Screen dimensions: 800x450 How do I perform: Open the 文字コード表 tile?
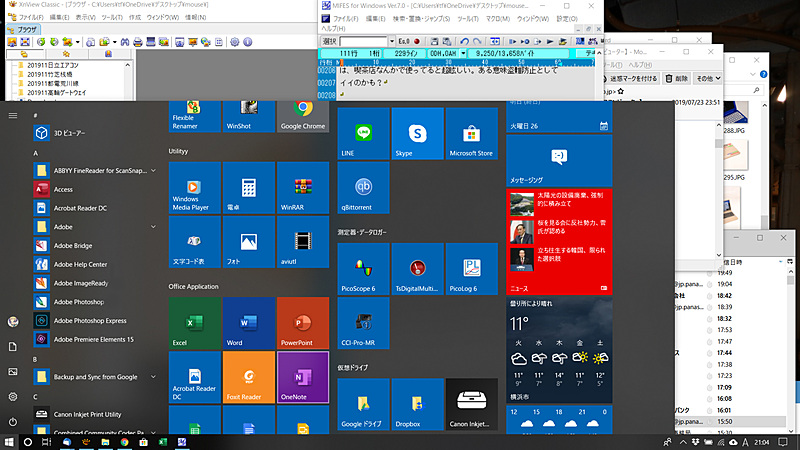(x=194, y=241)
